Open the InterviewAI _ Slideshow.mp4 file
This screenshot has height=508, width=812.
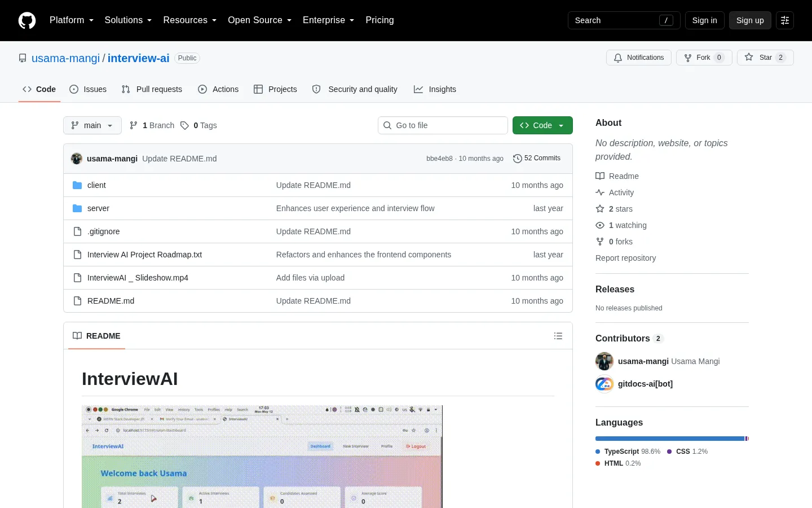pyautogui.click(x=138, y=278)
